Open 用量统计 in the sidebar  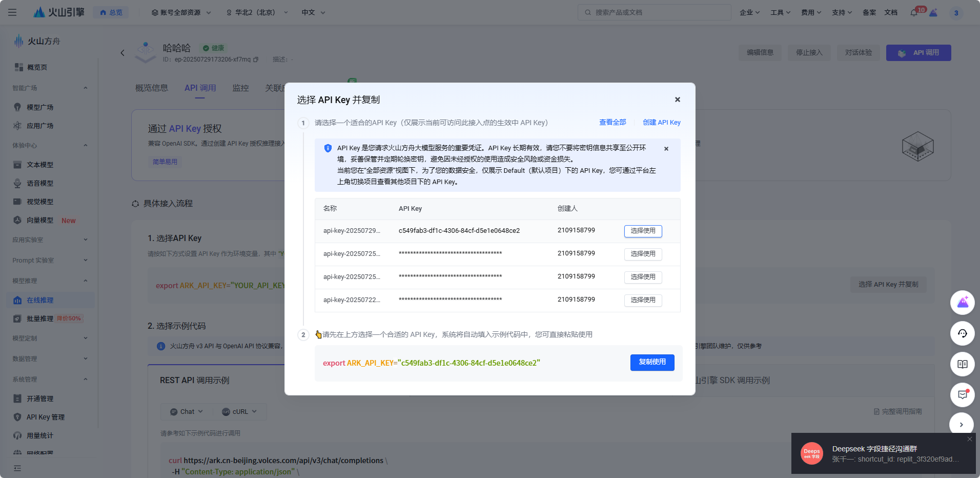40,435
